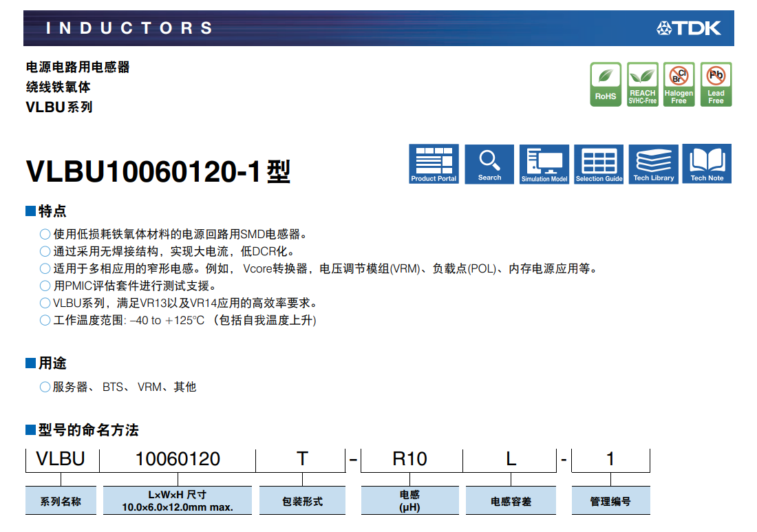
Task: Click the REACH SVHC-Free badge
Action: point(643,85)
